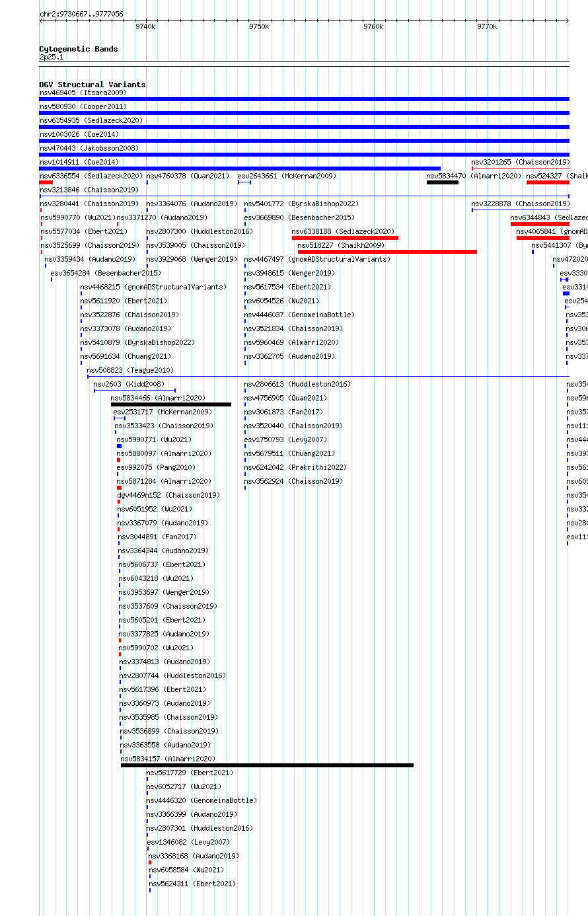The image size is (588, 916).
Task: Click the nsv3359434 (Audano2019) label
Action: [x=90, y=259]
